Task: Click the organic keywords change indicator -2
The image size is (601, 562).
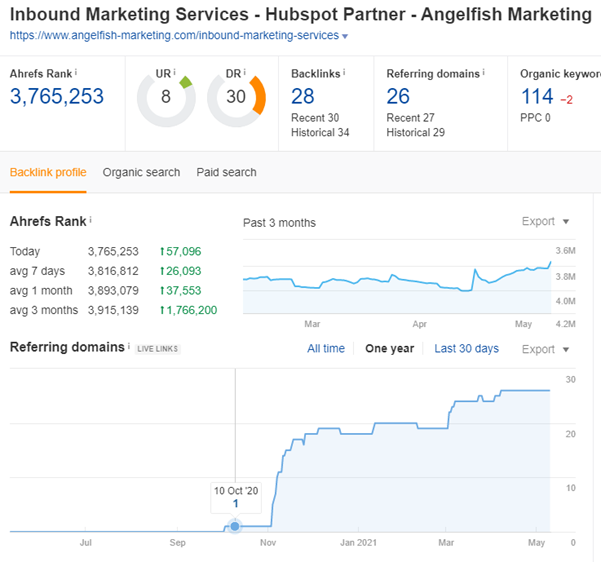Action: click(x=567, y=100)
